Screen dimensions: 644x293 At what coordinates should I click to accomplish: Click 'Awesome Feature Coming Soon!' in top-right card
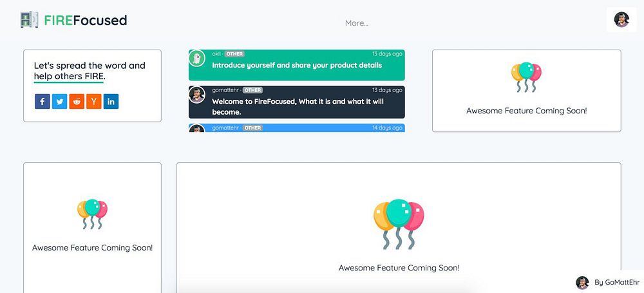(527, 111)
